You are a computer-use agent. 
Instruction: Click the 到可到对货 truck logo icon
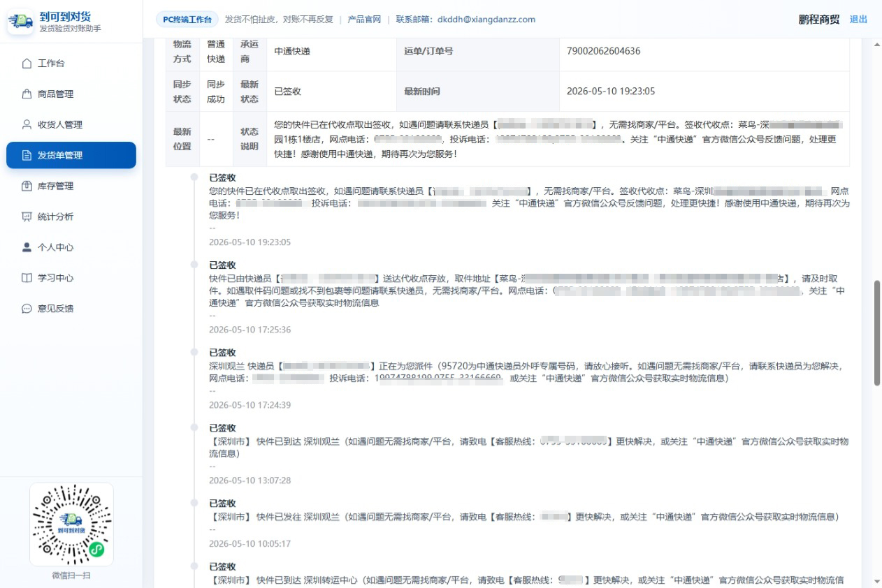[x=20, y=22]
